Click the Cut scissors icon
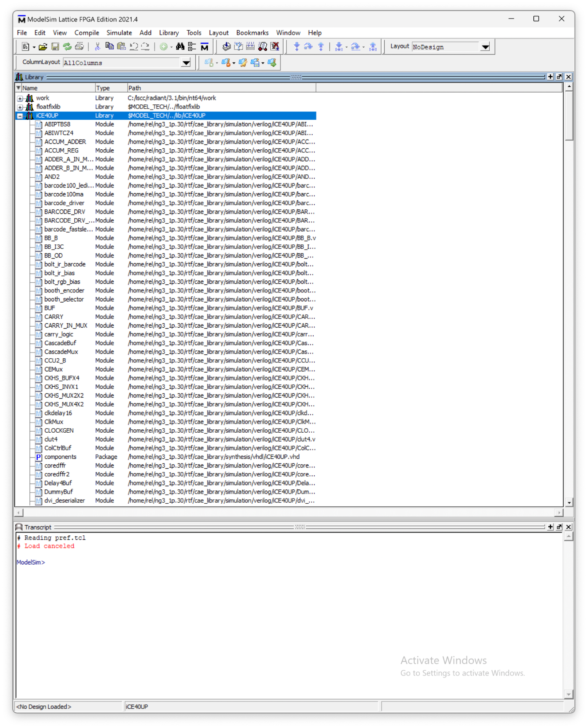Viewport: 588px width, 728px height. pos(97,47)
